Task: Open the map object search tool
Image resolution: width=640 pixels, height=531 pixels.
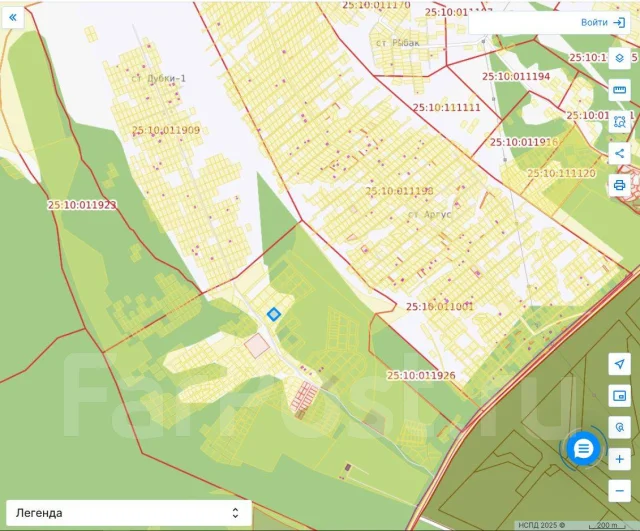Action: [x=619, y=427]
